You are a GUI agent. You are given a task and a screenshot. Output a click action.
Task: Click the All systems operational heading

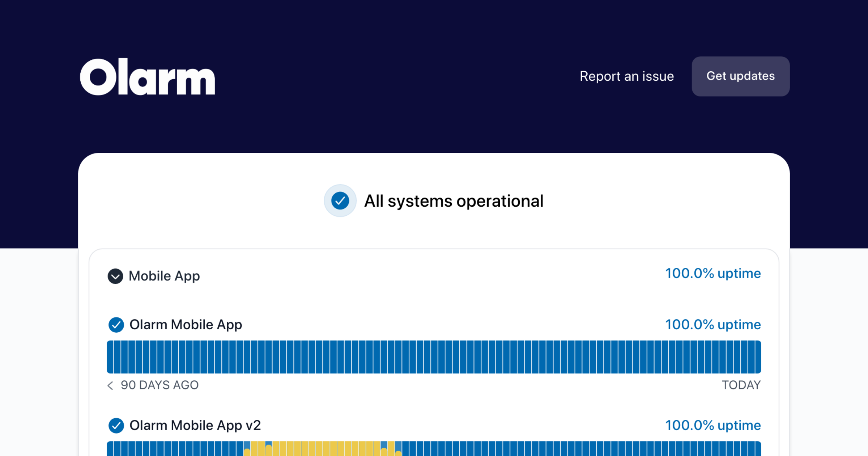pyautogui.click(x=454, y=201)
